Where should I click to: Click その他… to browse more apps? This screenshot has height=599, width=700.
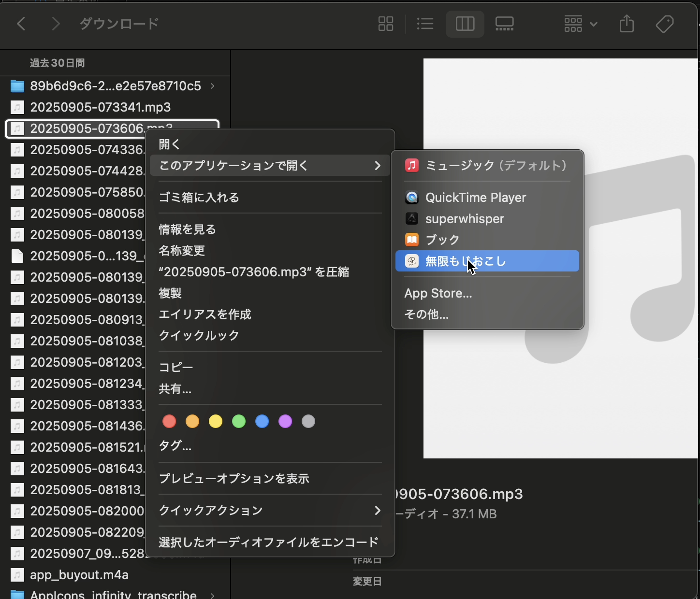[426, 314]
